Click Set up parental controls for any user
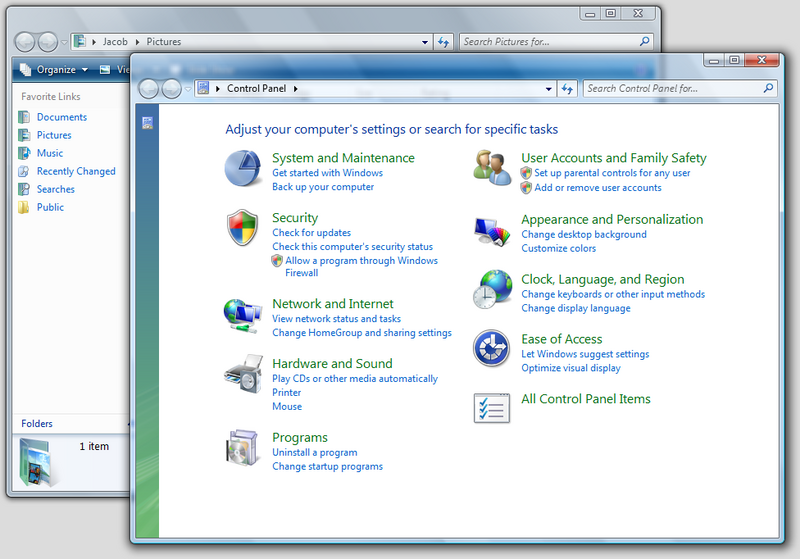Image resolution: width=800 pixels, height=559 pixels. [x=612, y=173]
